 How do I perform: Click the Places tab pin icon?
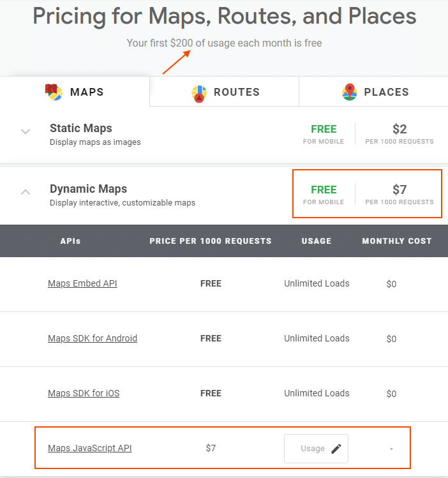click(350, 92)
